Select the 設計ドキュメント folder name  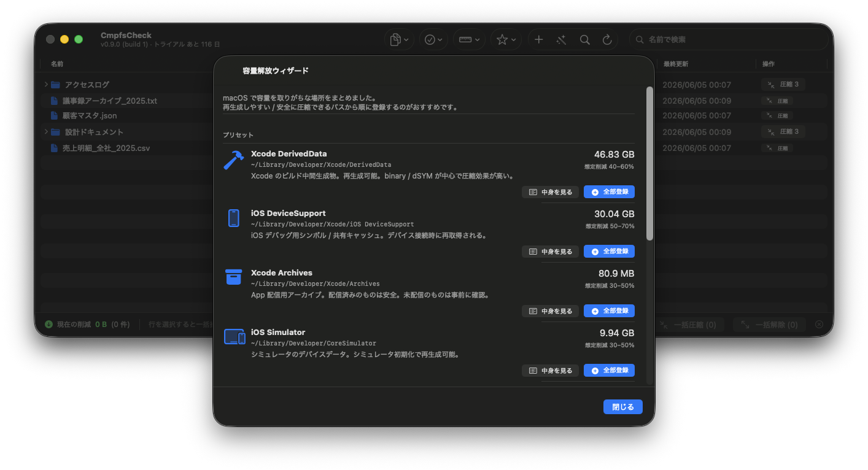coord(95,132)
